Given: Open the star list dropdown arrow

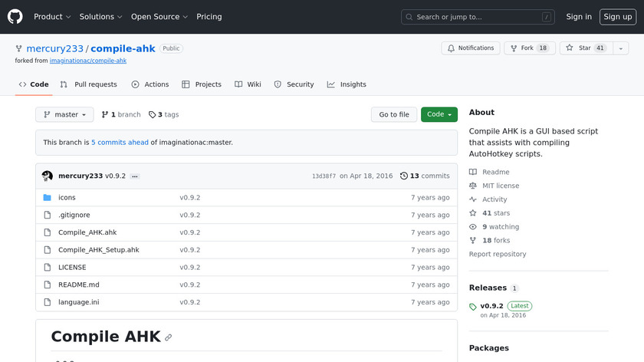Looking at the screenshot, I should coord(620,48).
